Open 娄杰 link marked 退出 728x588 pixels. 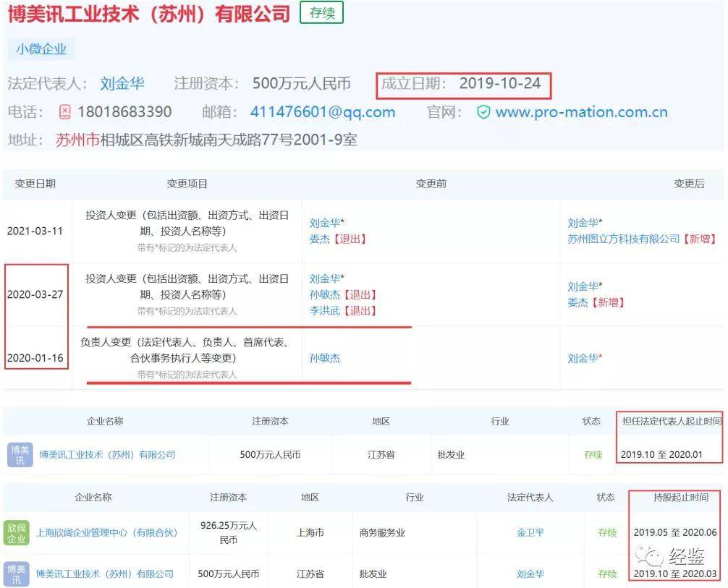tap(319, 239)
